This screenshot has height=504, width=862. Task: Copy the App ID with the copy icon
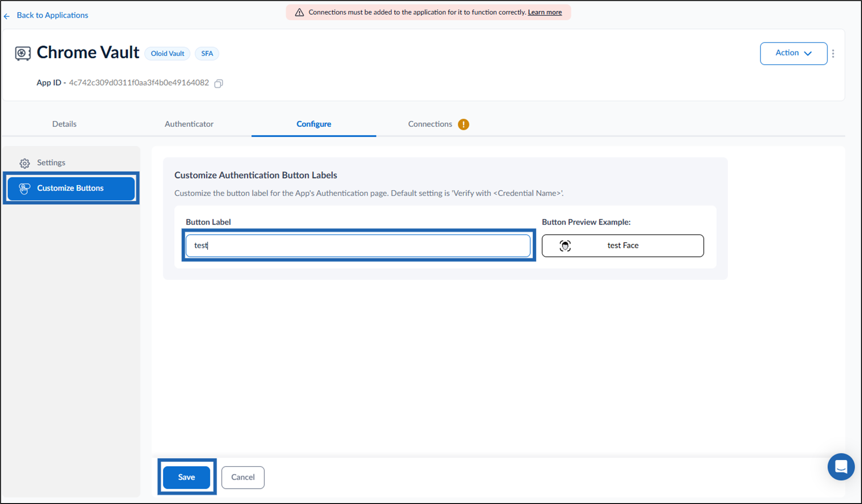pyautogui.click(x=218, y=83)
